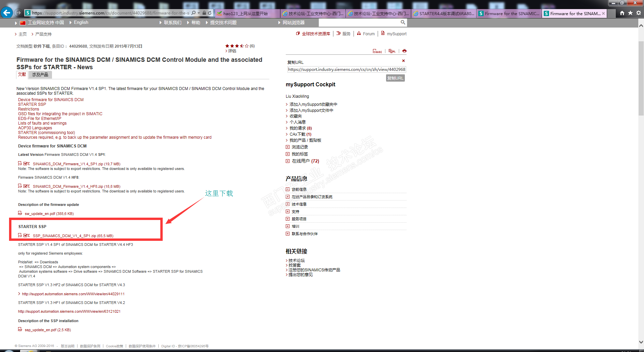The image size is (644, 352).
Task: Click the 全球技术资源库 icon
Action: 298,34
